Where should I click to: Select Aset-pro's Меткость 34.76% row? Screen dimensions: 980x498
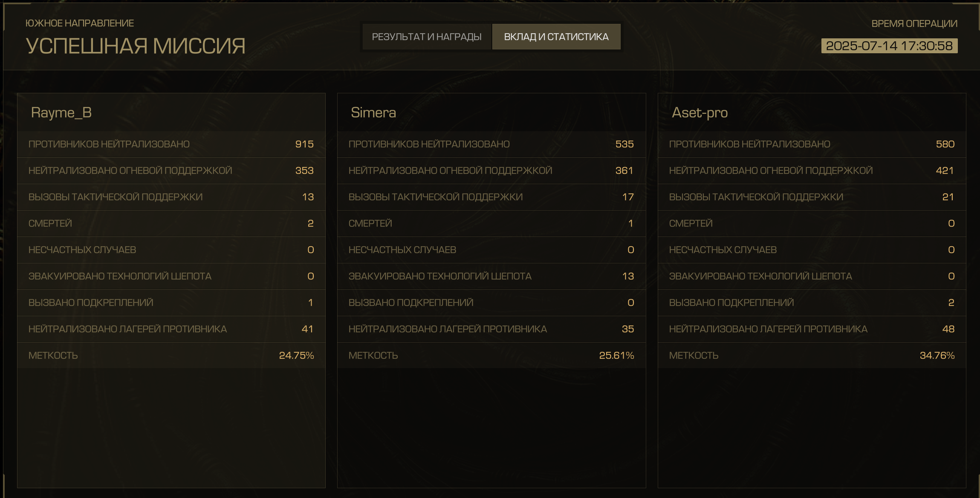[x=812, y=355]
